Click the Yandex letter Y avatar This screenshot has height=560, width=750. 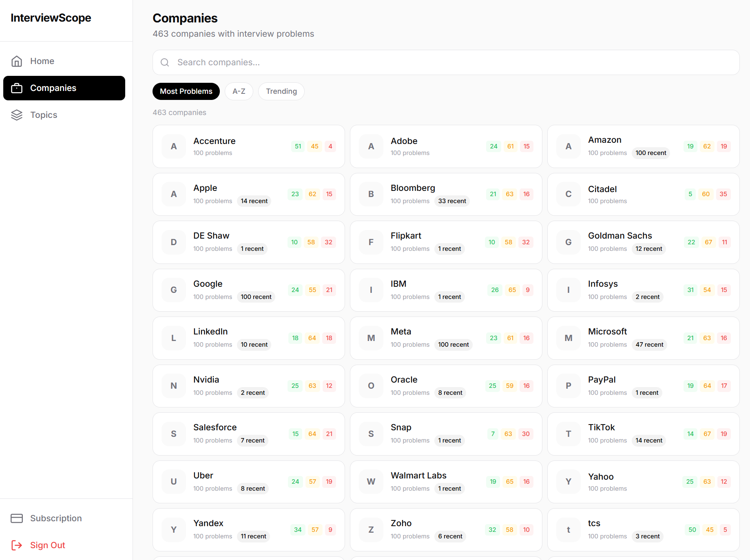[x=174, y=530]
